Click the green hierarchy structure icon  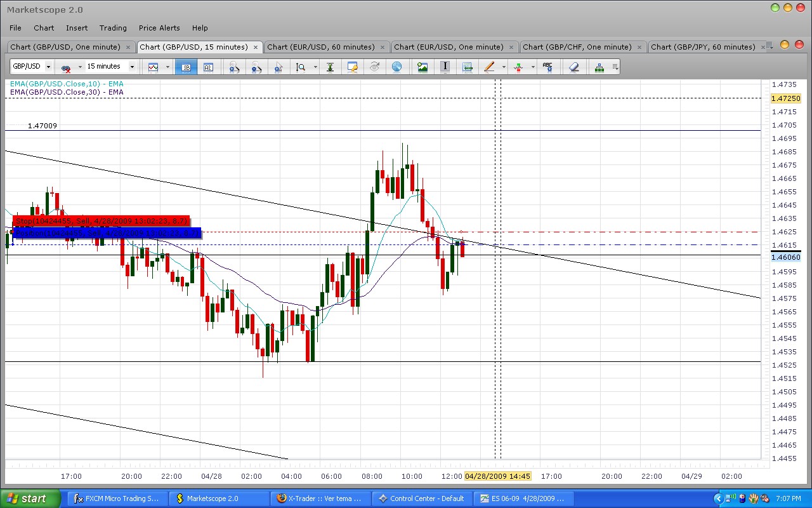tap(599, 67)
